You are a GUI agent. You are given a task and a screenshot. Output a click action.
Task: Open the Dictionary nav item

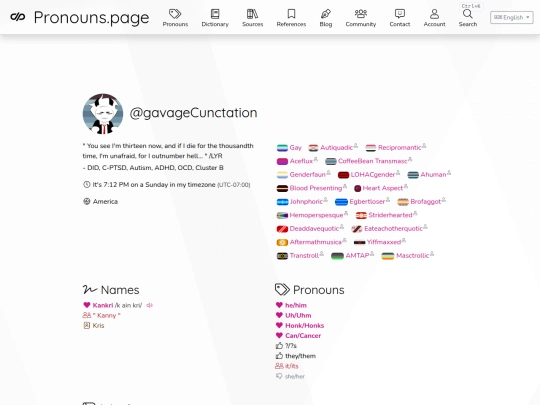pyautogui.click(x=215, y=18)
